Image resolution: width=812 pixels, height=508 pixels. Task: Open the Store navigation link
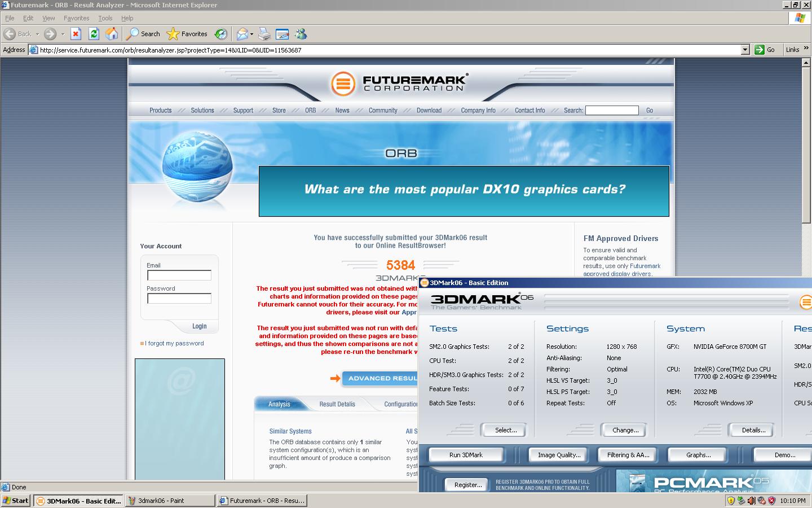pos(279,111)
